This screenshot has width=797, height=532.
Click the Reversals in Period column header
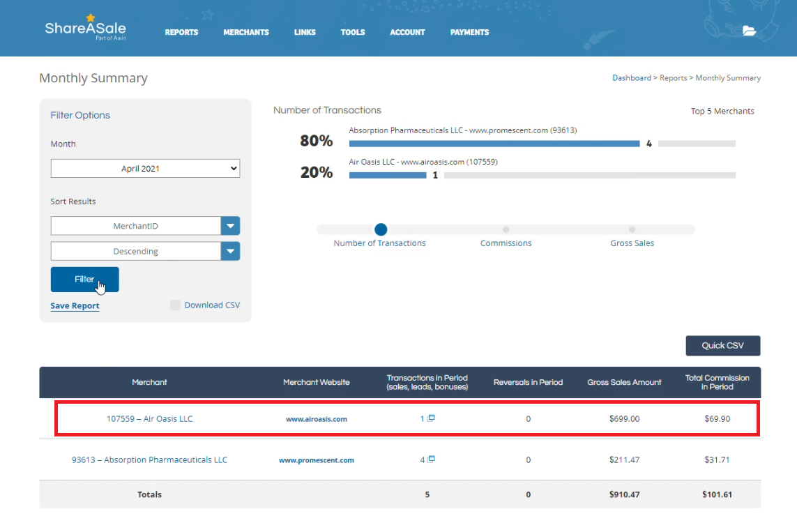point(528,382)
